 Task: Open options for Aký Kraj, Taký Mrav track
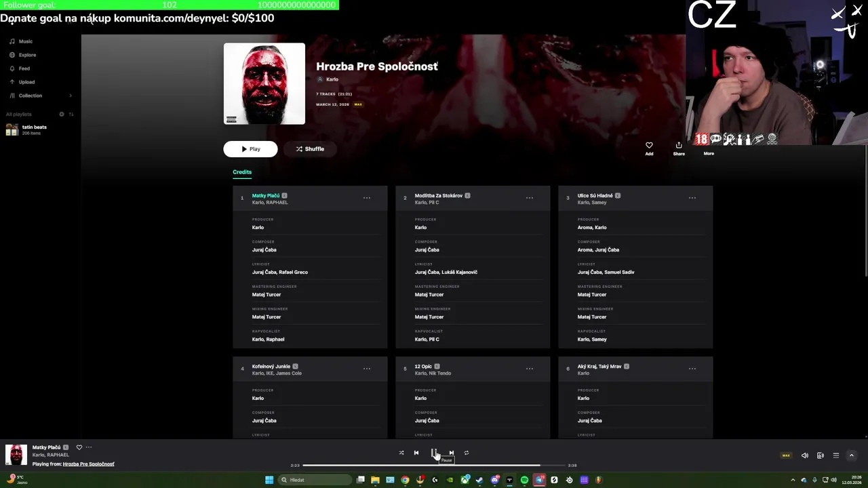coord(692,369)
